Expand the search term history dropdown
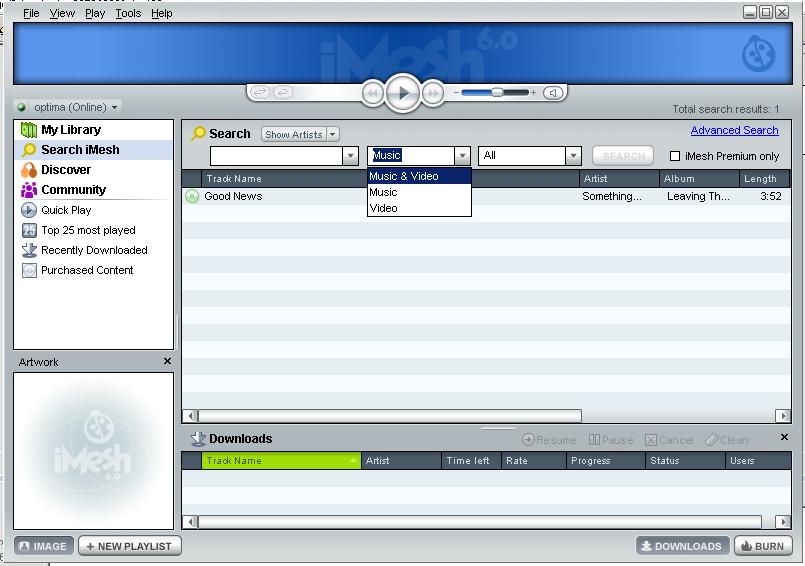 click(x=350, y=156)
